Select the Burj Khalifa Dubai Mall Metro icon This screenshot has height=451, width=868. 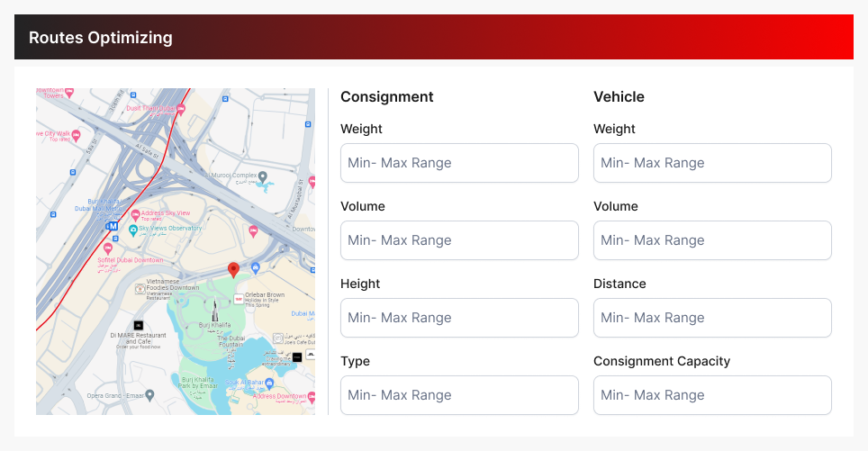(112, 227)
